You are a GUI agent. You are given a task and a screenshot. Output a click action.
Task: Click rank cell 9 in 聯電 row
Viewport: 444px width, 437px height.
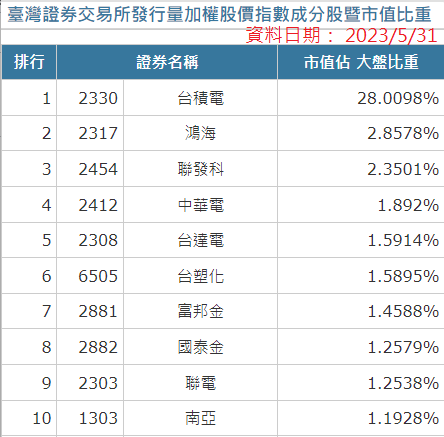(29, 383)
